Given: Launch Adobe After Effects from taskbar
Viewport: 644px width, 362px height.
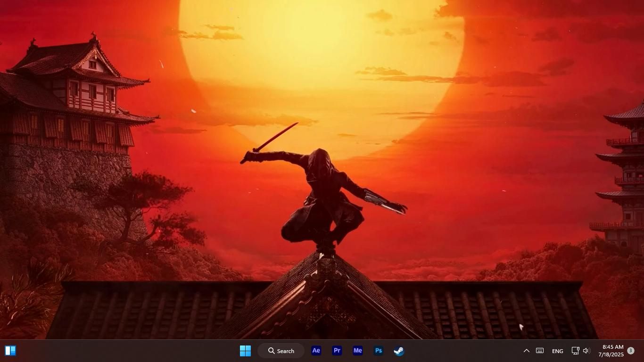Looking at the screenshot, I should coord(316,351).
